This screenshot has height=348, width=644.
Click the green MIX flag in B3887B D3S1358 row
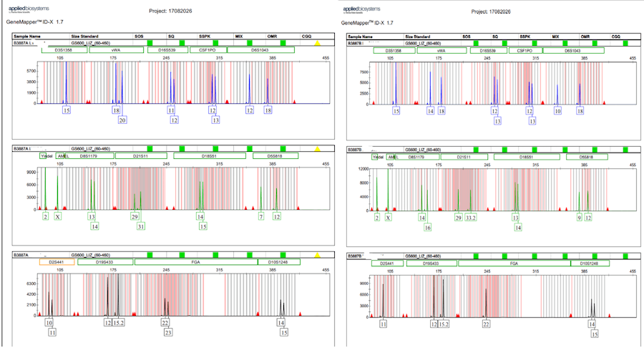pos(565,43)
